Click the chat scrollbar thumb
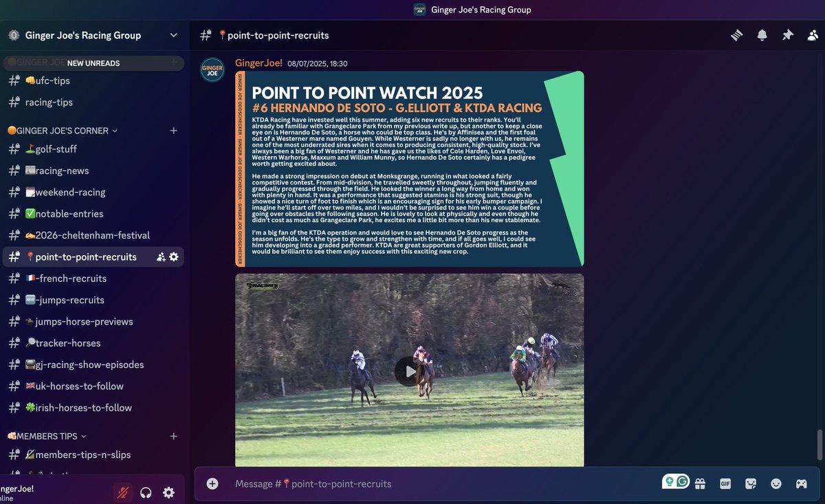The height and width of the screenshot is (504, 825). click(818, 445)
